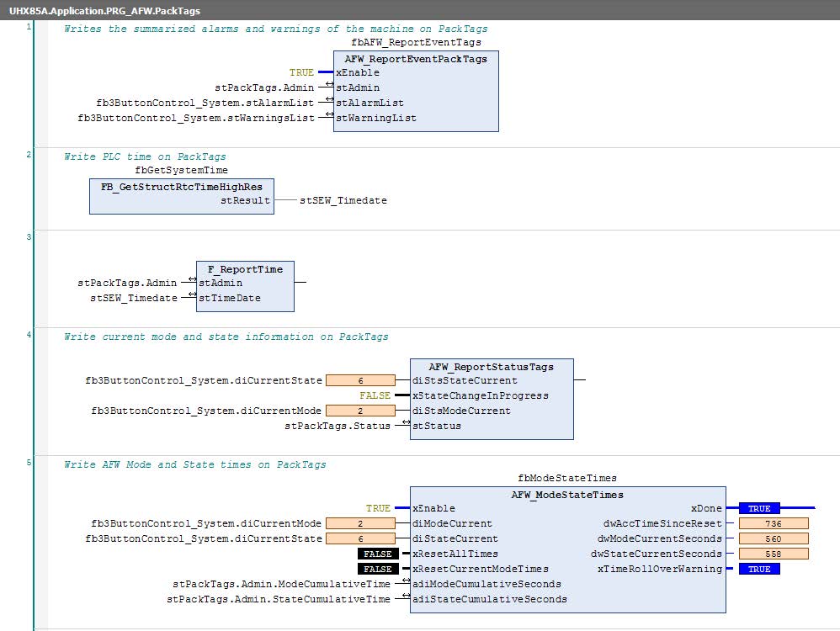The width and height of the screenshot is (840, 631).
Task: Select network number 2 in left margin
Action: [x=29, y=155]
